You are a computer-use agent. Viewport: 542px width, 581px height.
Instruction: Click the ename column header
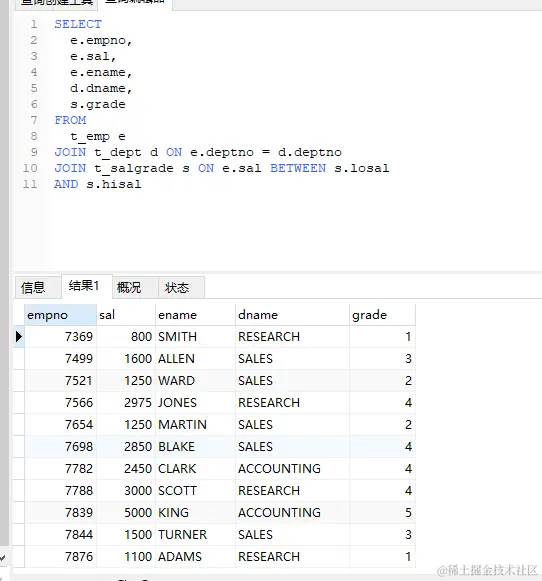pos(195,315)
